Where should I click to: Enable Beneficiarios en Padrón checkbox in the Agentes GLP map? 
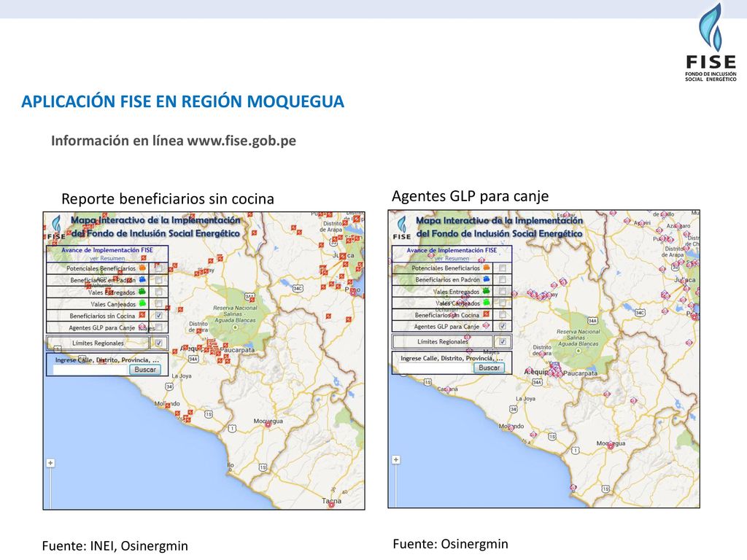tap(502, 279)
